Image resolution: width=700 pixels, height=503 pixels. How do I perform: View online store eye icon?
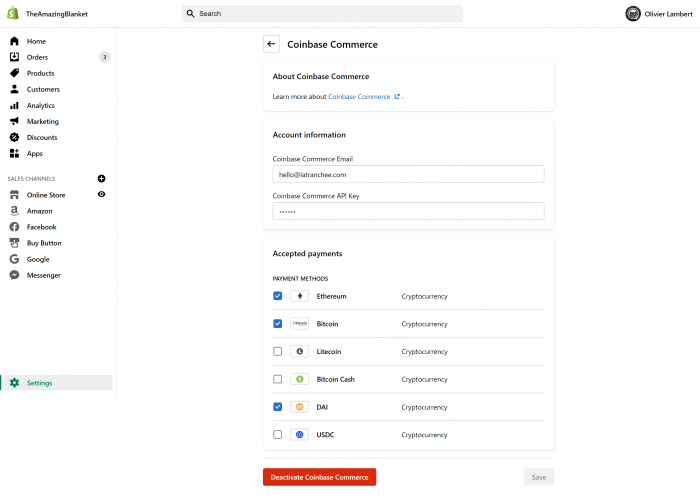tap(101, 194)
